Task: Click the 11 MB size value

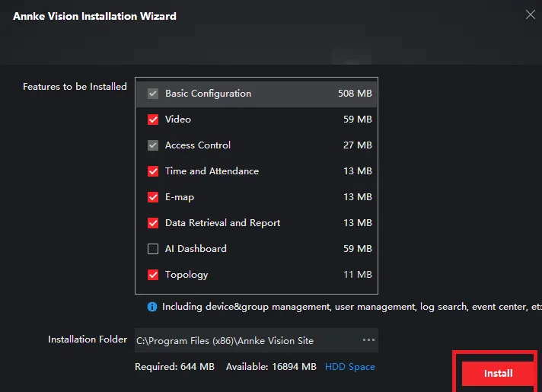Action: 358,275
